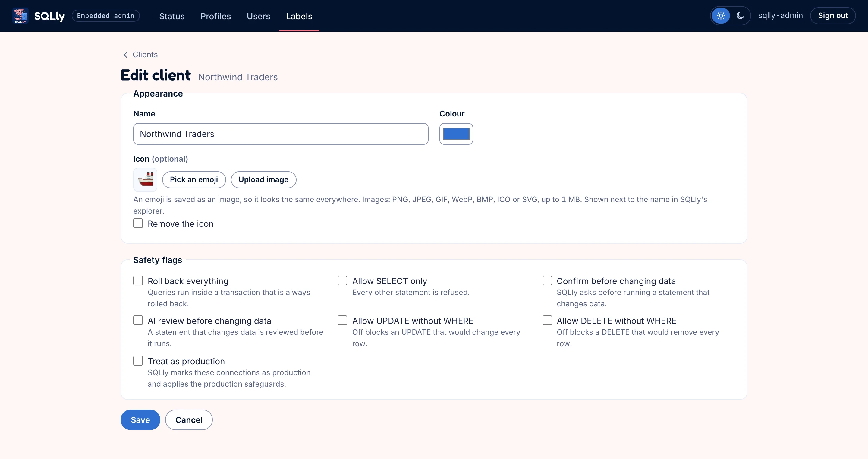Click the Northwind Traders subtitle text
Image resolution: width=868 pixels, height=459 pixels.
(x=238, y=77)
